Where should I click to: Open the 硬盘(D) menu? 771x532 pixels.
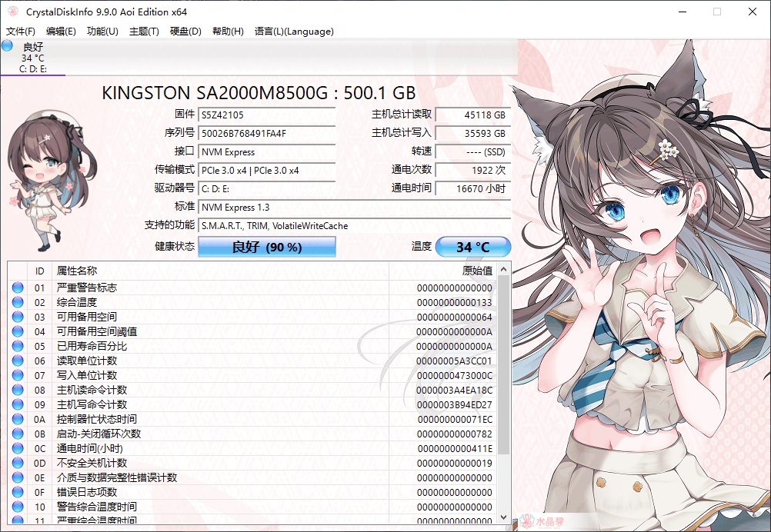(x=185, y=32)
